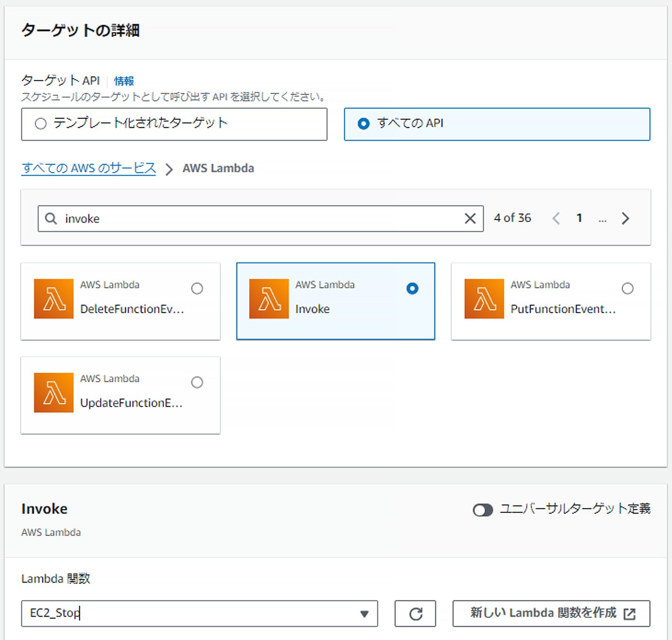Clear the invoke search text with X
This screenshot has height=640, width=672.
pos(470,218)
